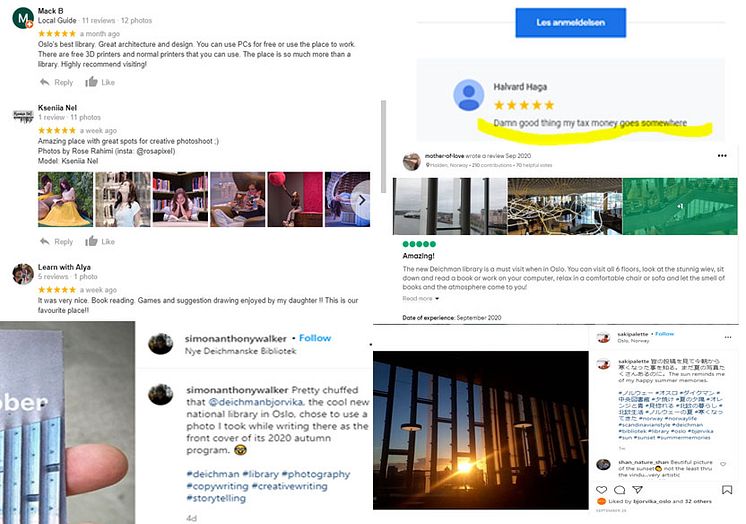The width and height of the screenshot is (746, 524).
Task: Open three-dot menu on sakipalette post
Action: click(x=728, y=337)
